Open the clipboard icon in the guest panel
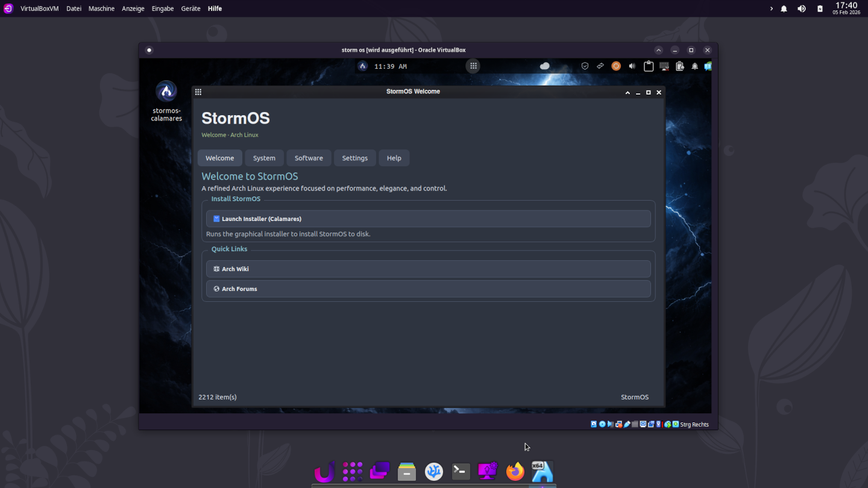 (649, 66)
